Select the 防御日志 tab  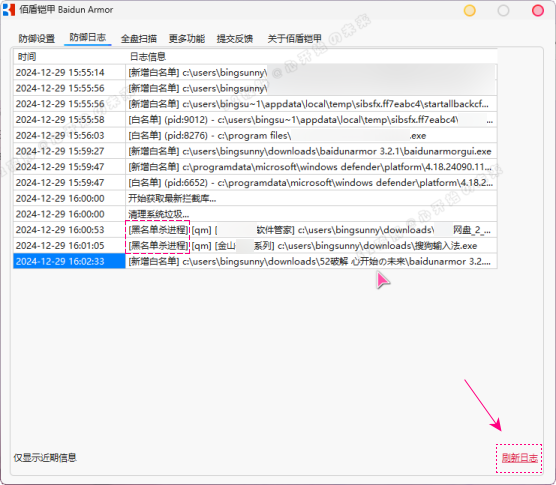point(88,37)
